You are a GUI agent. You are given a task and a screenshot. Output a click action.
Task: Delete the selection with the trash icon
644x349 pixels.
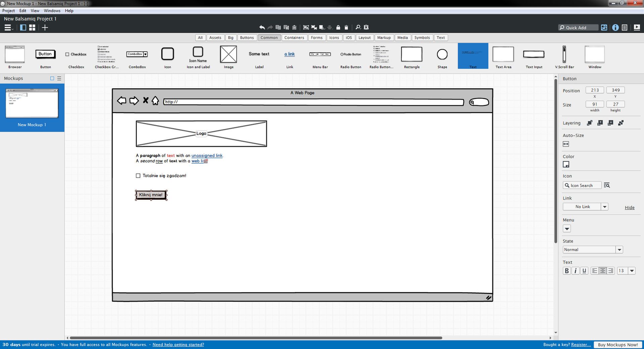point(346,27)
